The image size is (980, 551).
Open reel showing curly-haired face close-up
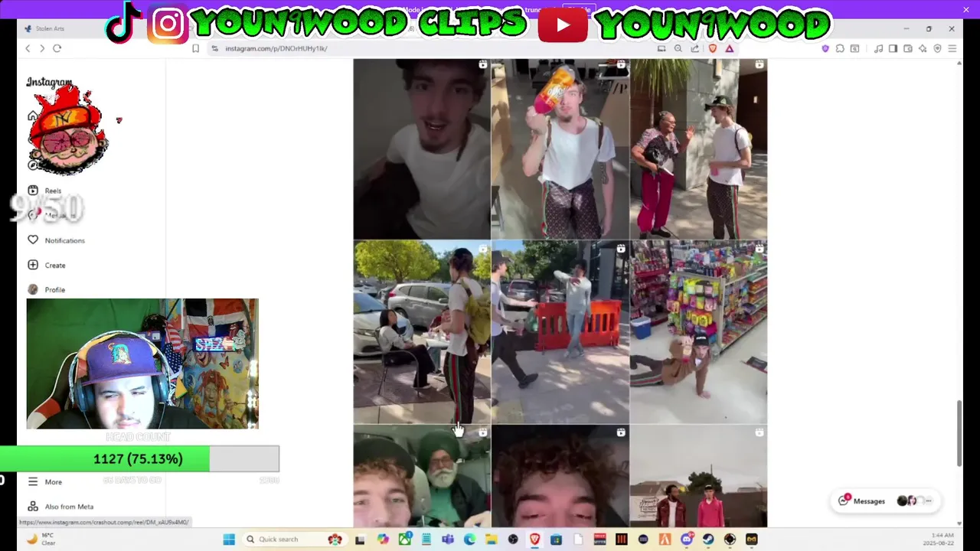coord(560,477)
